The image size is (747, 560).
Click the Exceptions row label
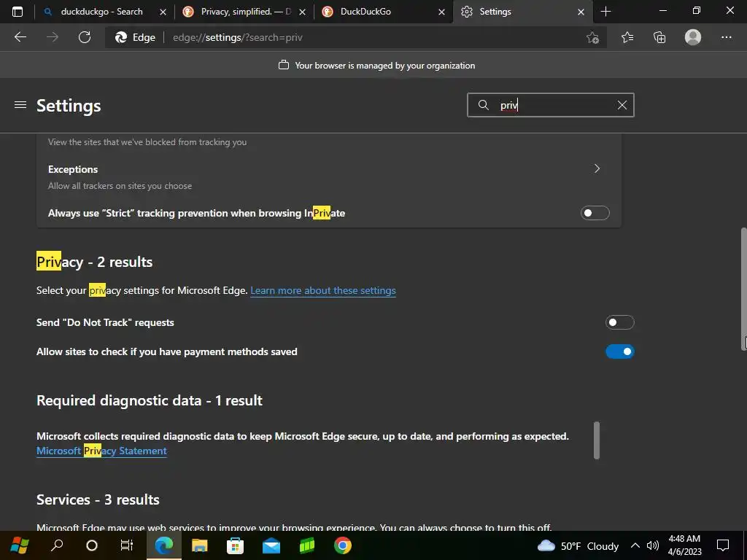73,169
